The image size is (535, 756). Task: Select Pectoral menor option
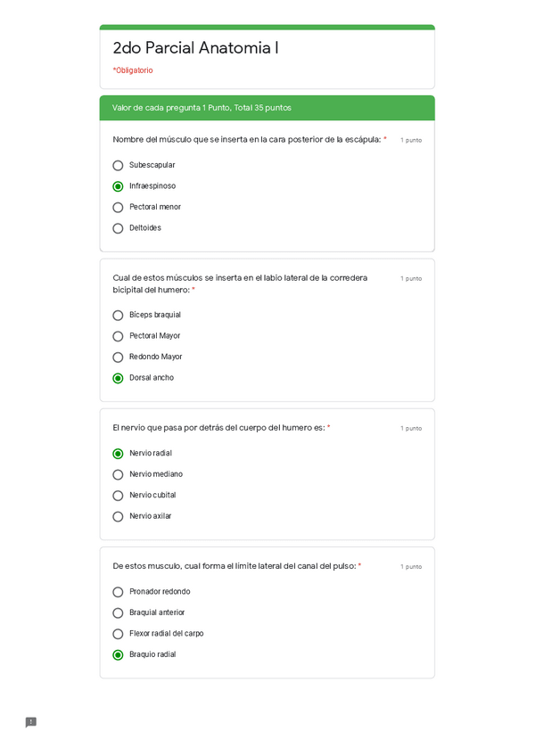pos(118,208)
